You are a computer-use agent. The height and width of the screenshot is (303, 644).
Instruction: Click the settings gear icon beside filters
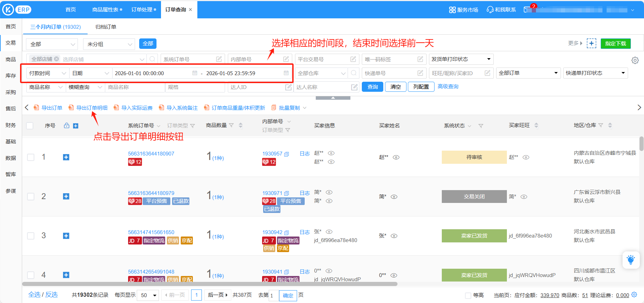click(635, 60)
